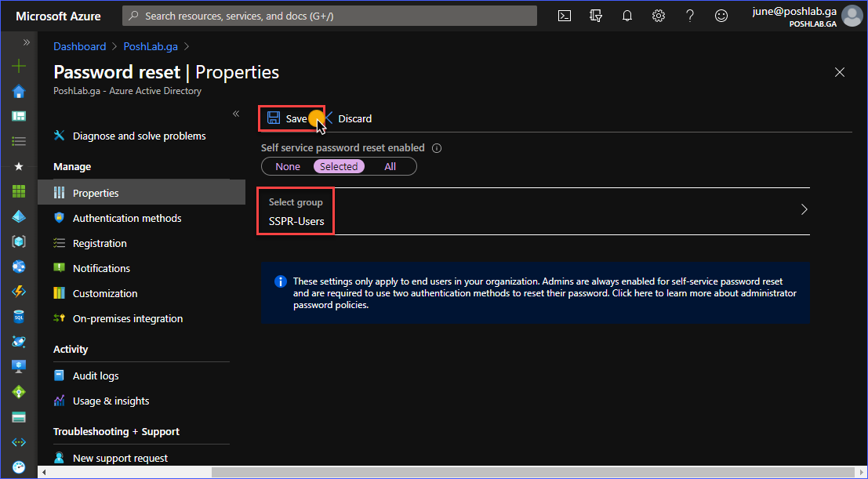Open Function App lightning bolt icon
The width and height of the screenshot is (868, 479).
pos(19,292)
